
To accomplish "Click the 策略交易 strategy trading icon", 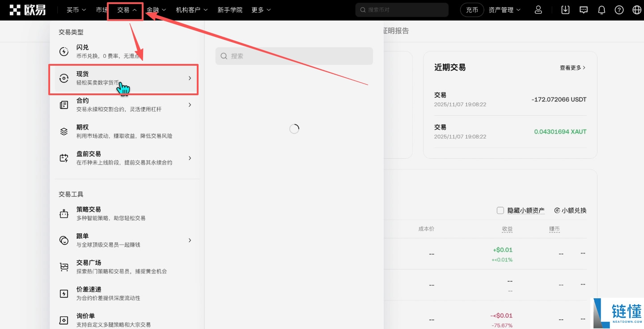I will (x=64, y=213).
